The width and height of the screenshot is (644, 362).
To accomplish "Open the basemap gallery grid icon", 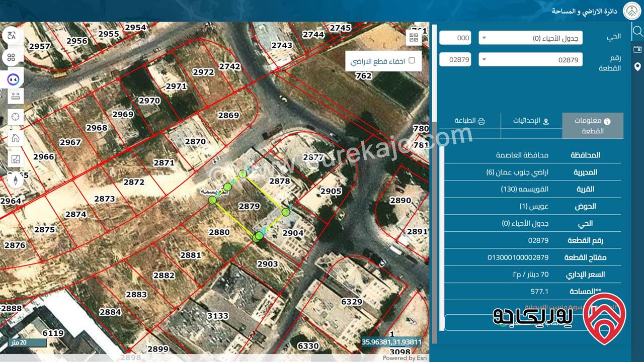I will pos(414,37).
